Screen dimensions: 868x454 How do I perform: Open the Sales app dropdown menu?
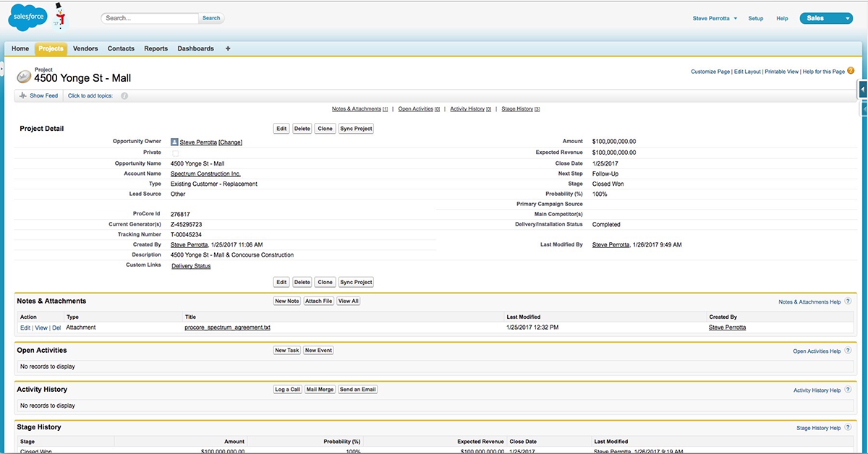click(x=826, y=18)
